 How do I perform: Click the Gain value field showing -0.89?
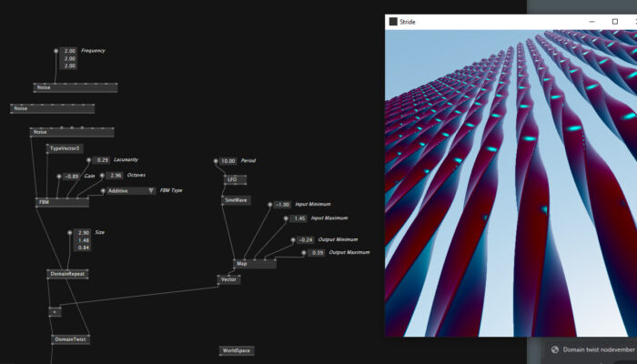coord(72,177)
